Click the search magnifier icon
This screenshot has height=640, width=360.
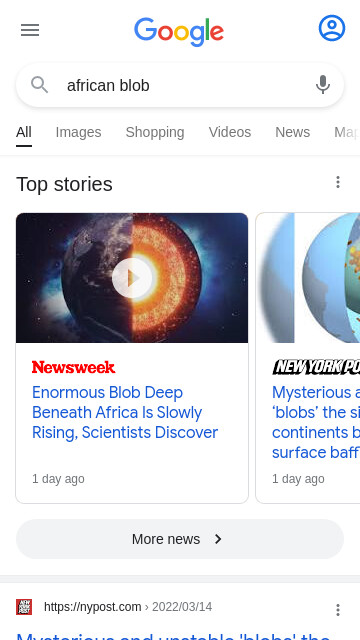(40, 85)
